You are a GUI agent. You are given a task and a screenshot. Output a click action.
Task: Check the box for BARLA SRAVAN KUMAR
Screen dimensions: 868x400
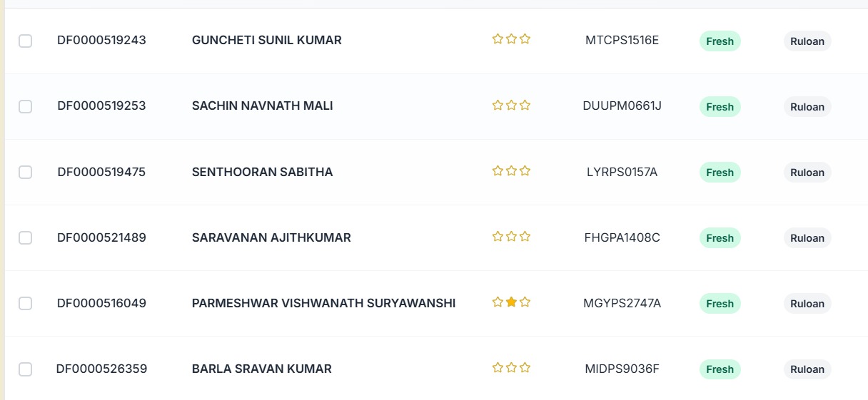point(25,369)
